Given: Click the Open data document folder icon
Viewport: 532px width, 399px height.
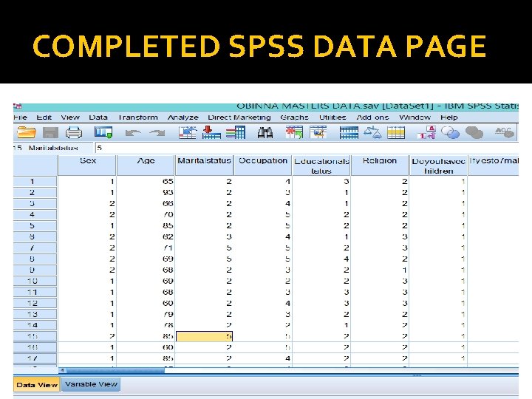Looking at the screenshot, I should point(27,132).
